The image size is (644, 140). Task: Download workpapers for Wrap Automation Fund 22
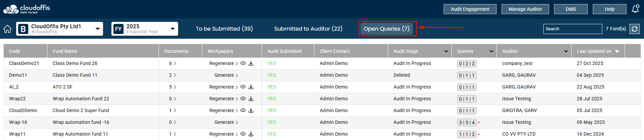[251, 99]
